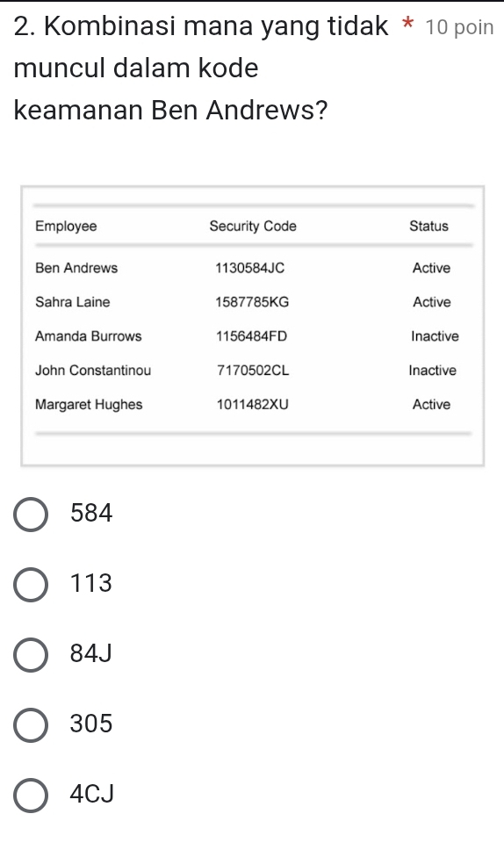Click the Employee column header
Viewport: 504px width, 850px height.
pos(66,227)
